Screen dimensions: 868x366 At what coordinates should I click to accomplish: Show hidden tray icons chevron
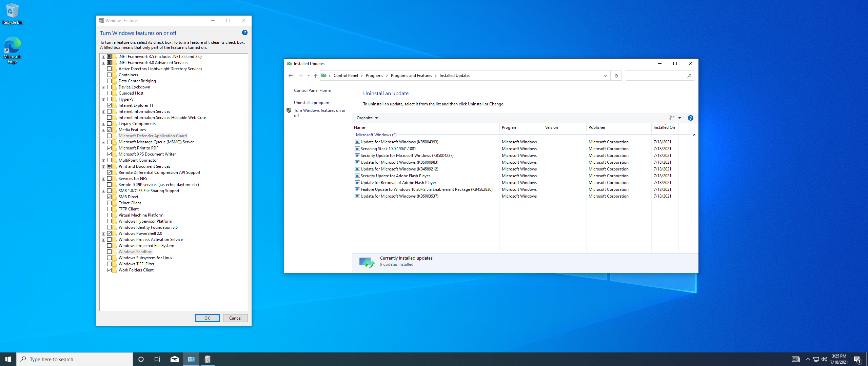[x=808, y=359]
